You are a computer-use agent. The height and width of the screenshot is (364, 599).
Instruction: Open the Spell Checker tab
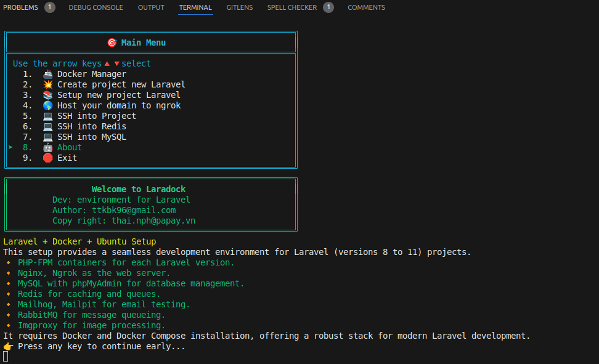coord(291,7)
